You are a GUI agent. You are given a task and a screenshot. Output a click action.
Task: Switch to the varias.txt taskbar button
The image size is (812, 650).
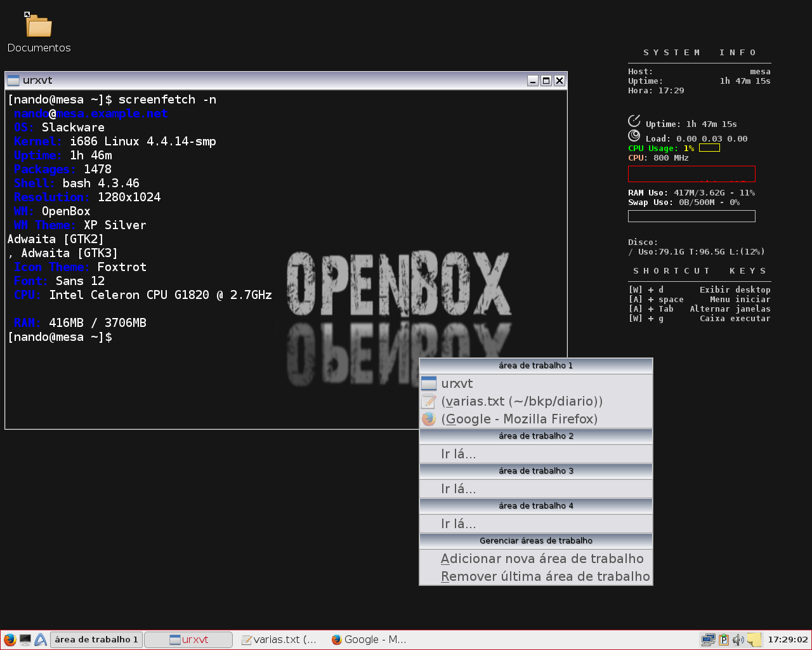pyautogui.click(x=279, y=640)
